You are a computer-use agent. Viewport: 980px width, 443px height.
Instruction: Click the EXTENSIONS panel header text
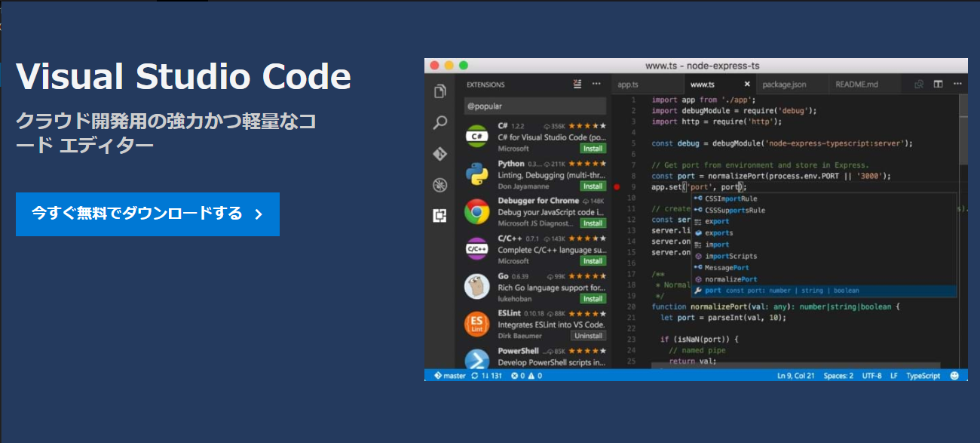point(485,85)
